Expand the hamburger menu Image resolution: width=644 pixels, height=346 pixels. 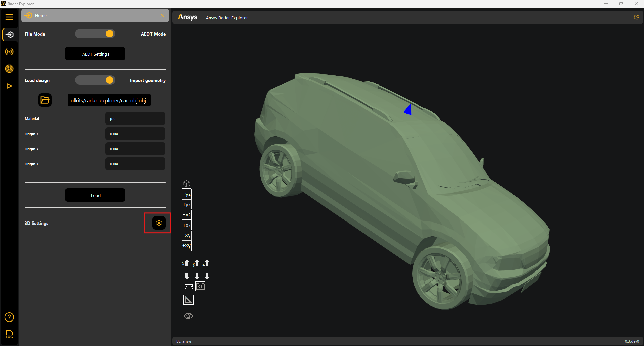pos(9,17)
